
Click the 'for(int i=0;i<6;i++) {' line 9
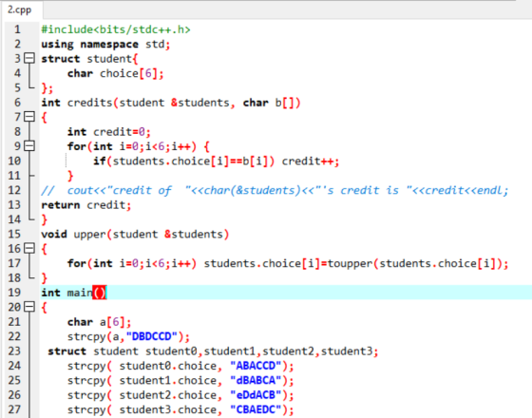pyautogui.click(x=139, y=146)
